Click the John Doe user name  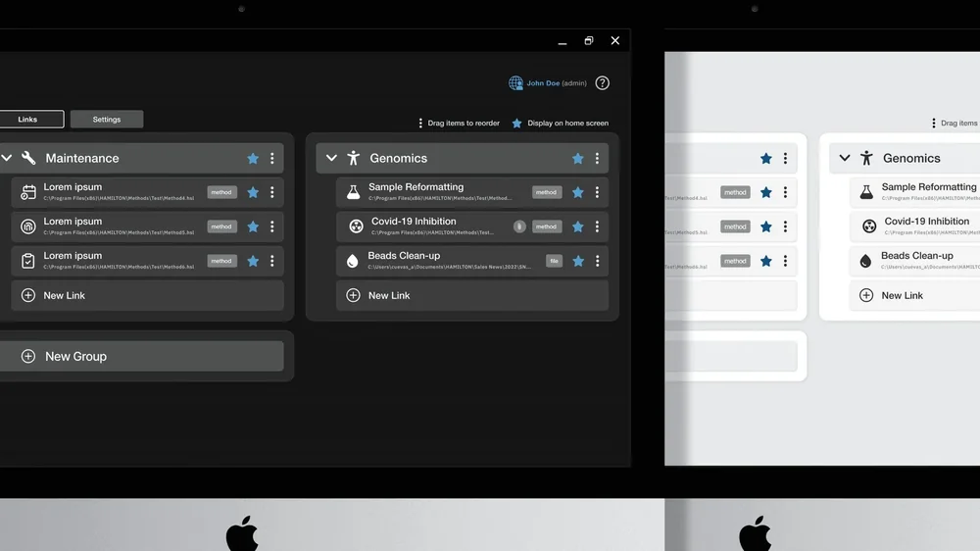(543, 83)
